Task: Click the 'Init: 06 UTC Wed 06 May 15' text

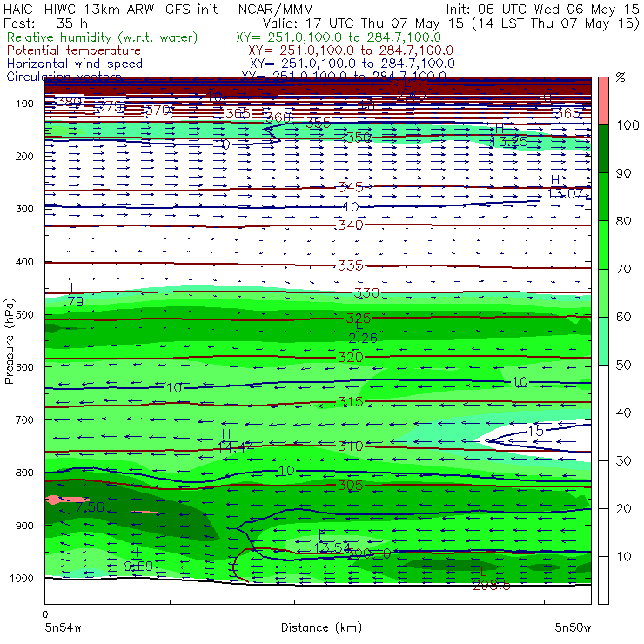Action: 542,9
